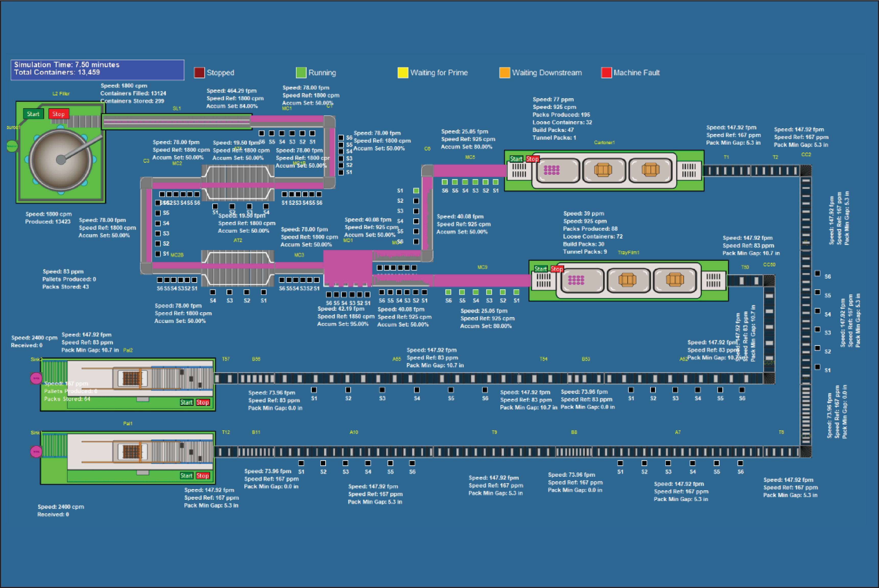The height and width of the screenshot is (588, 879).
Task: Click the L2 Filler rotary bowl icon
Action: [61, 160]
